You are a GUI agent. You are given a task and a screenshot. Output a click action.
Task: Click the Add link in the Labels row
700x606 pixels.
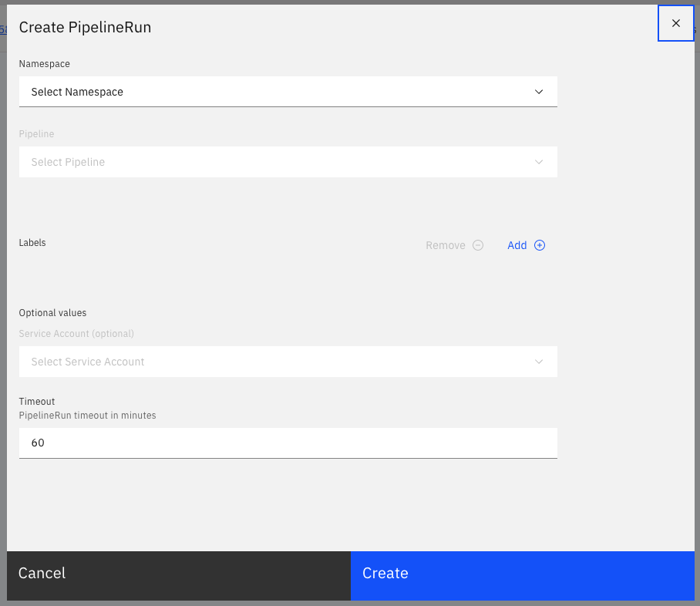pos(517,245)
